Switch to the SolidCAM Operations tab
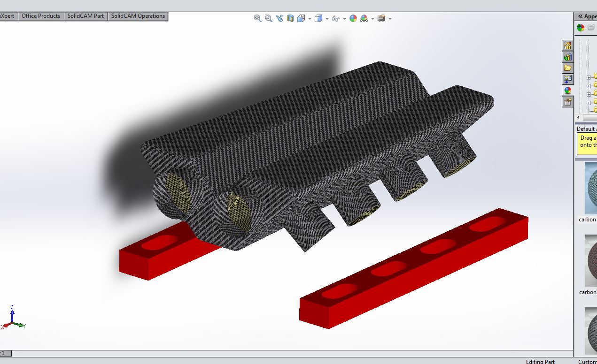Viewport: 597px width, 364px height. click(x=138, y=16)
